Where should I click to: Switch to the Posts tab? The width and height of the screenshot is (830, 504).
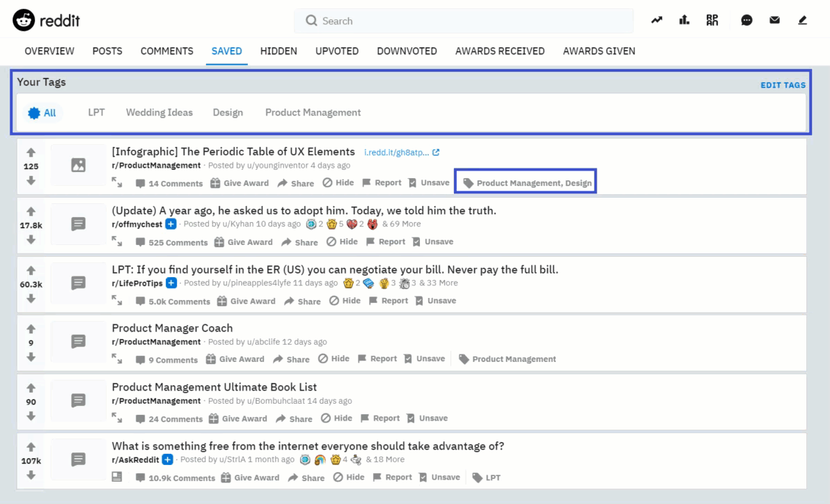point(107,51)
